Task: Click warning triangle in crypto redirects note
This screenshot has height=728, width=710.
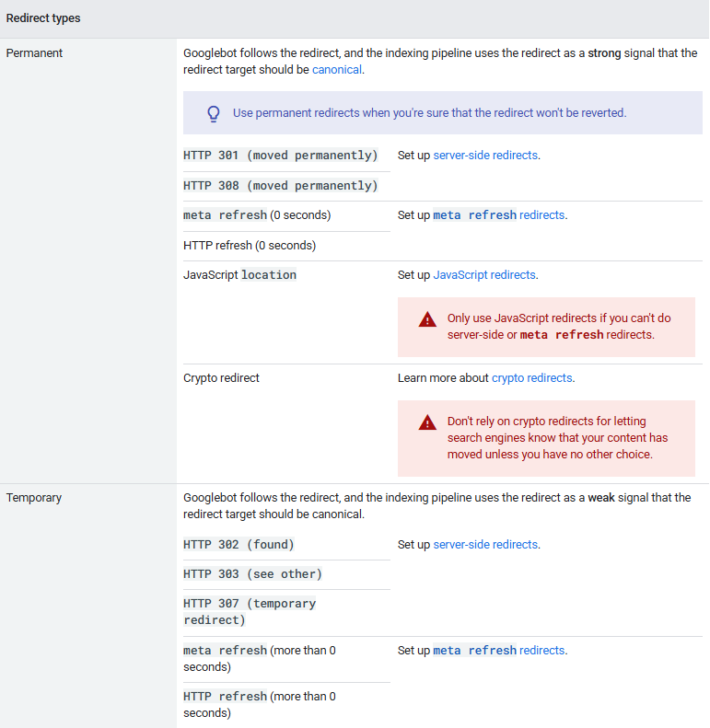Action: [426, 422]
